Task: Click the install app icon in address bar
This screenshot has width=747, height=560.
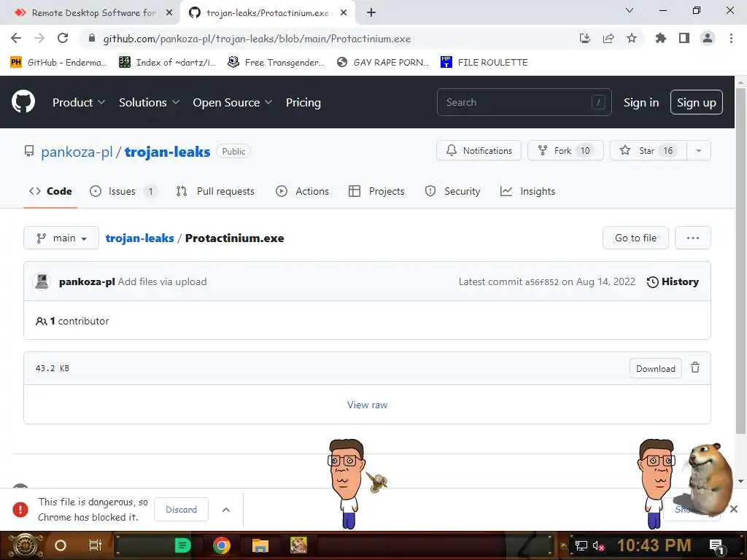Action: tap(584, 38)
